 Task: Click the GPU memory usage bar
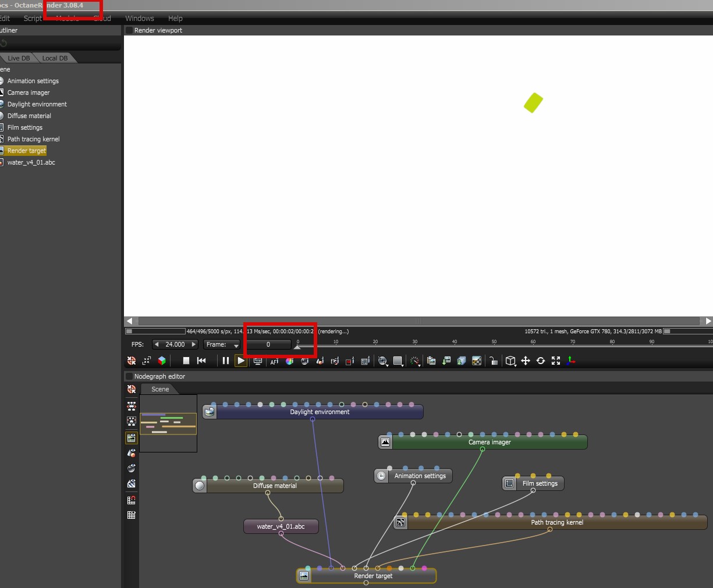689,332
